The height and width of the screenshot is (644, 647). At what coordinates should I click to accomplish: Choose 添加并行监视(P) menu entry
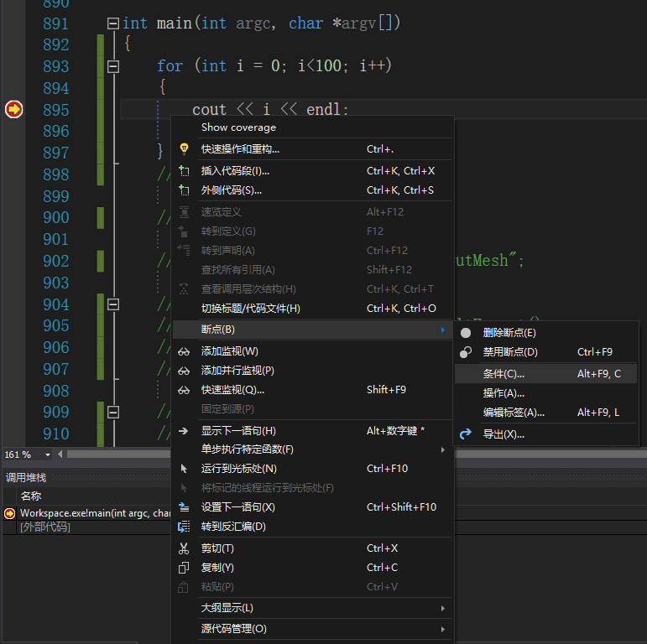coord(312,371)
